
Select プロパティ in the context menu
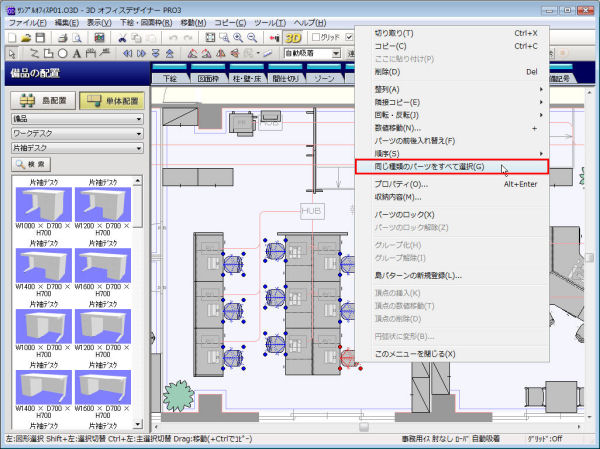(401, 184)
